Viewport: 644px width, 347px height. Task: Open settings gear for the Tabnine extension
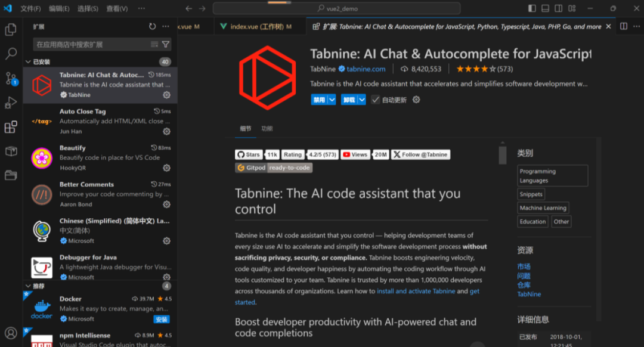(166, 95)
